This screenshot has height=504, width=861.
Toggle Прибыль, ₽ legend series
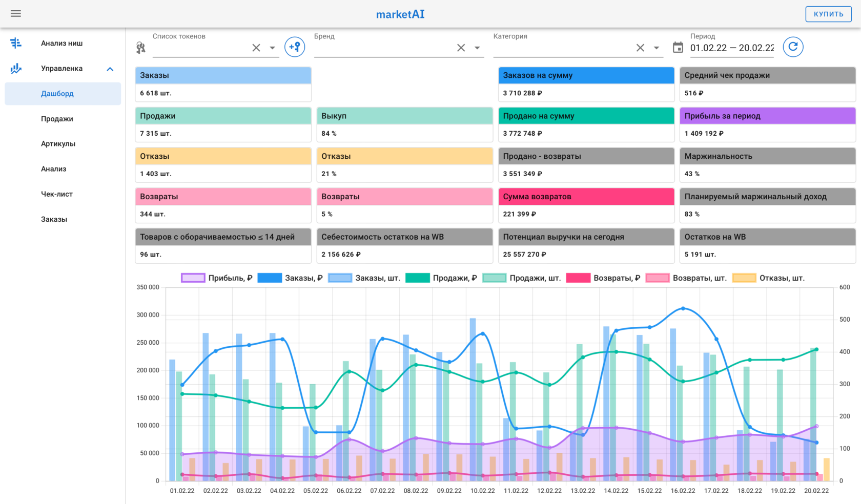tap(217, 278)
